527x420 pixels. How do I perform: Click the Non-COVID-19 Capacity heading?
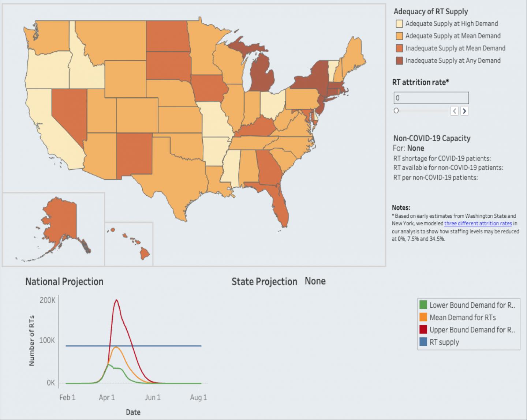(432, 138)
